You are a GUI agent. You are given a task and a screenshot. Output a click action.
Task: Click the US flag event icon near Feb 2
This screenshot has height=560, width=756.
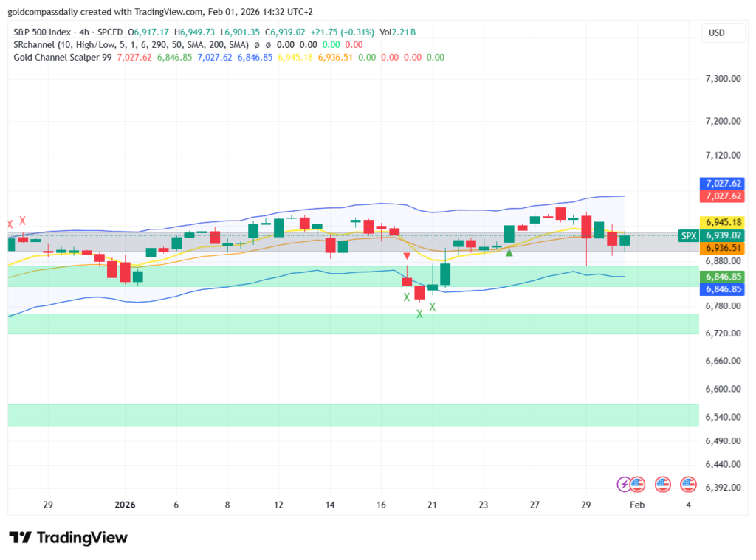click(663, 485)
